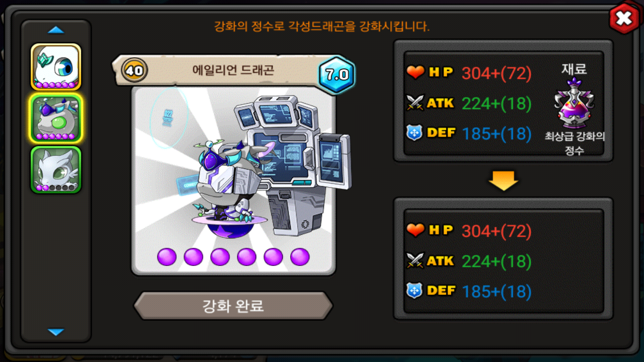Image resolution: width=644 pixels, height=362 pixels.
Task: Click the 에일리언 드래곤 name banner
Action: [219, 70]
